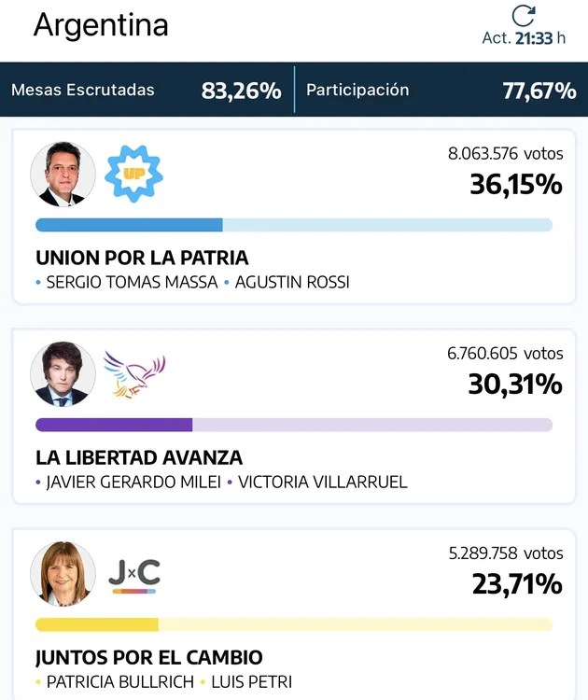Image resolution: width=588 pixels, height=700 pixels.
Task: Open Javier Milei's candidate photo
Action: pos(63,373)
